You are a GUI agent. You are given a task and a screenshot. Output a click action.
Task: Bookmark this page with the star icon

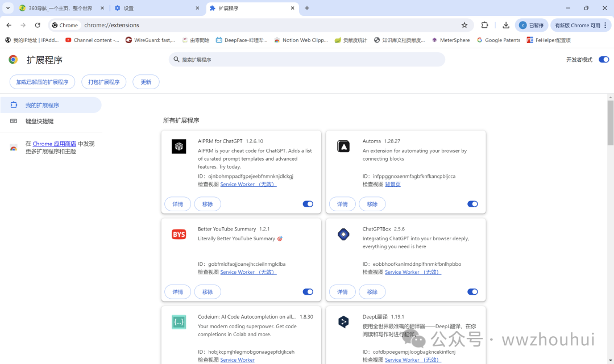tap(464, 25)
